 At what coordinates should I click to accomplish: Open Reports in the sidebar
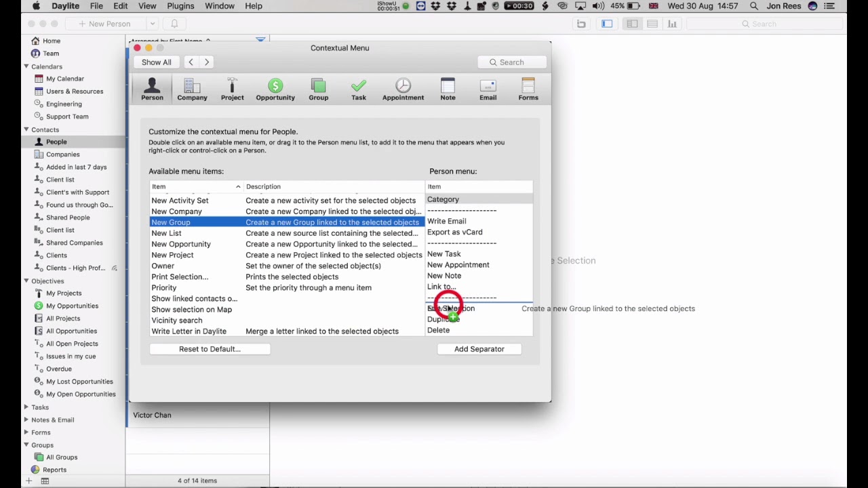coord(54,470)
